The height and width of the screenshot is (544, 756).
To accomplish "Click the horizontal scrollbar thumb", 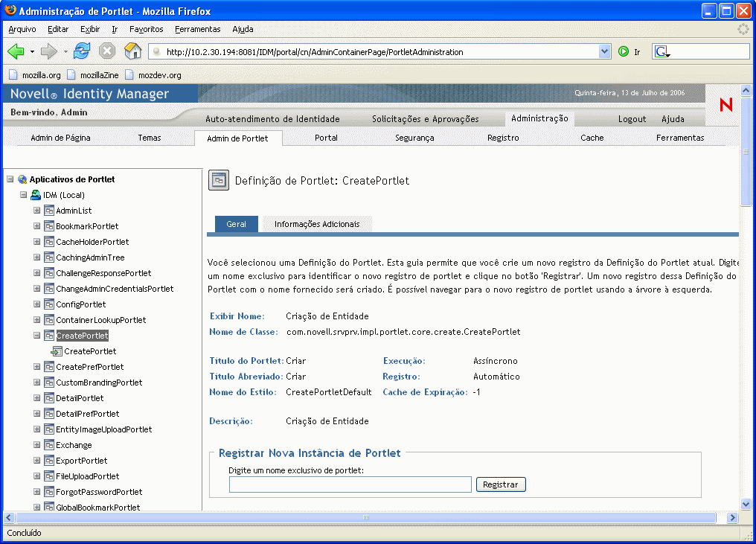I will 366,517.
